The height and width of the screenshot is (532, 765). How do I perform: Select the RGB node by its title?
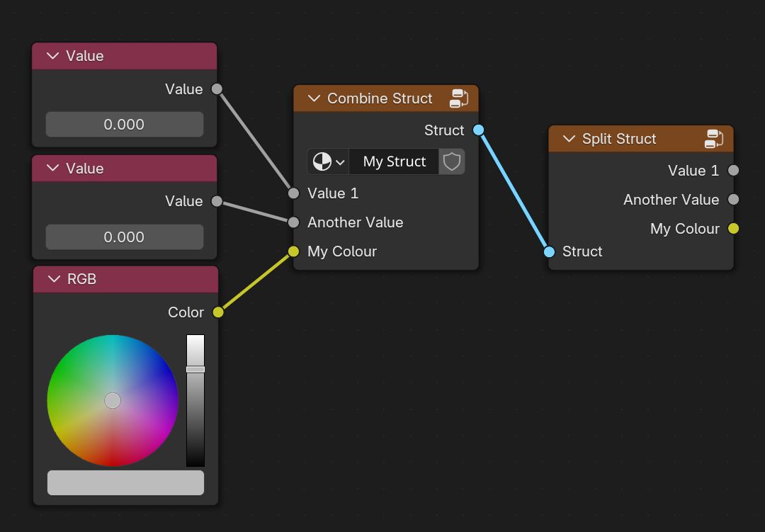click(81, 279)
